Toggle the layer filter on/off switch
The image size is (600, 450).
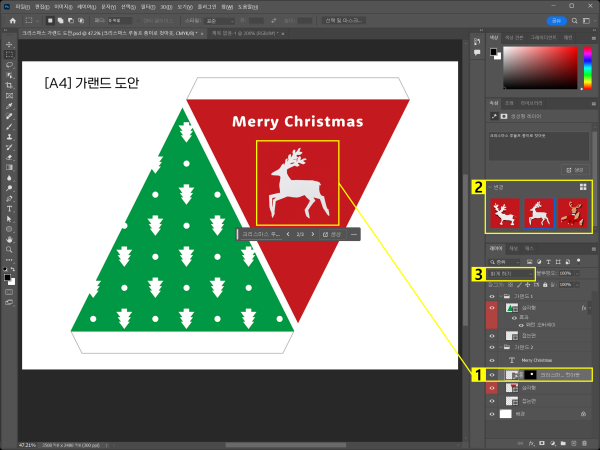click(x=579, y=261)
